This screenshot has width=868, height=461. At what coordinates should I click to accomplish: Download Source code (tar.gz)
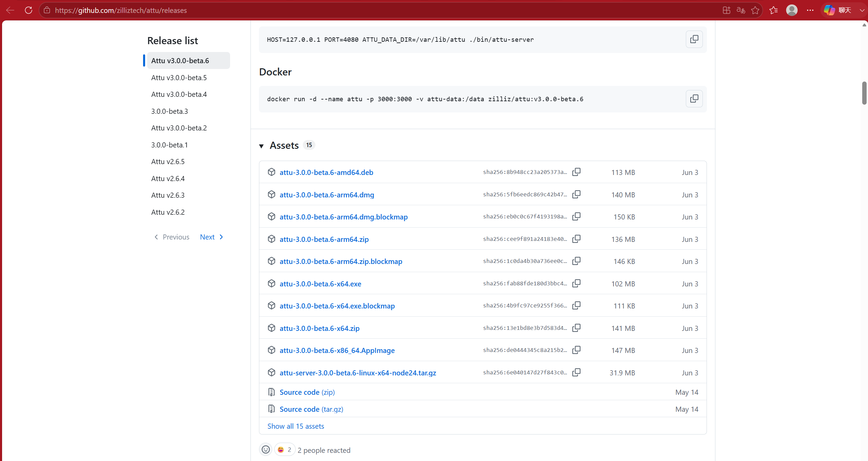tap(311, 409)
